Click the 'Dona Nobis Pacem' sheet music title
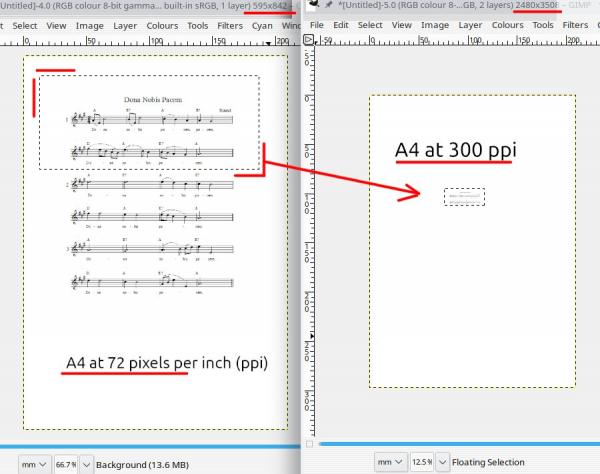This screenshot has width=600, height=474. pyautogui.click(x=153, y=99)
